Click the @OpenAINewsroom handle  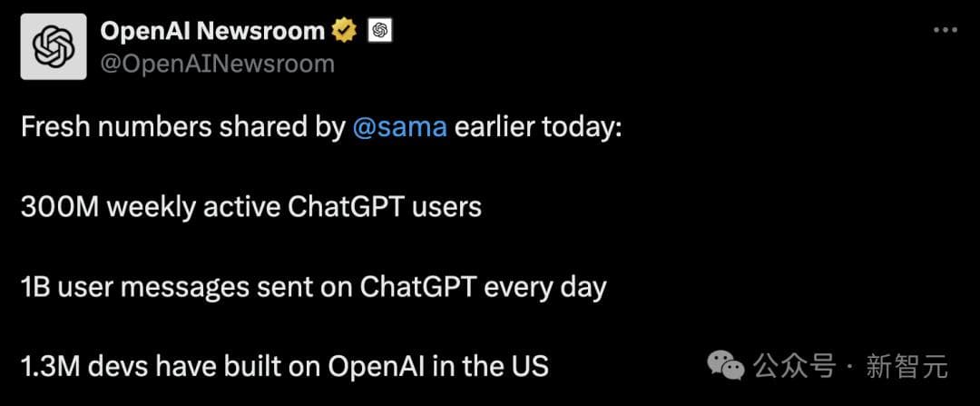[218, 64]
